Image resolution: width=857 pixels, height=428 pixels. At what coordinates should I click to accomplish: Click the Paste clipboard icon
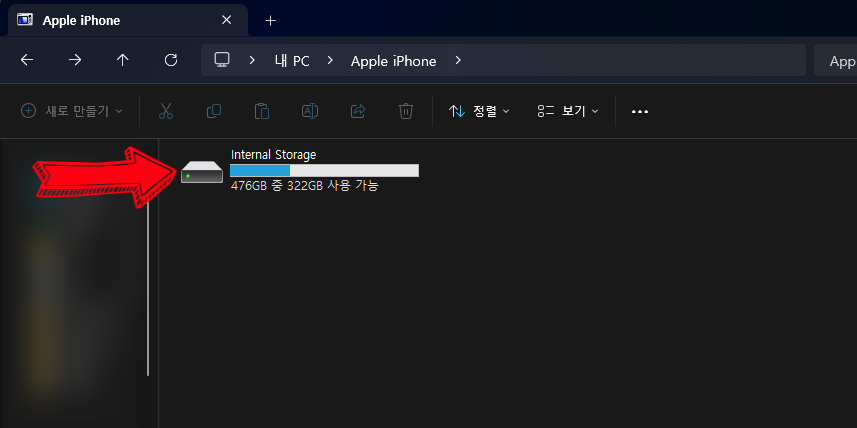[262, 112]
